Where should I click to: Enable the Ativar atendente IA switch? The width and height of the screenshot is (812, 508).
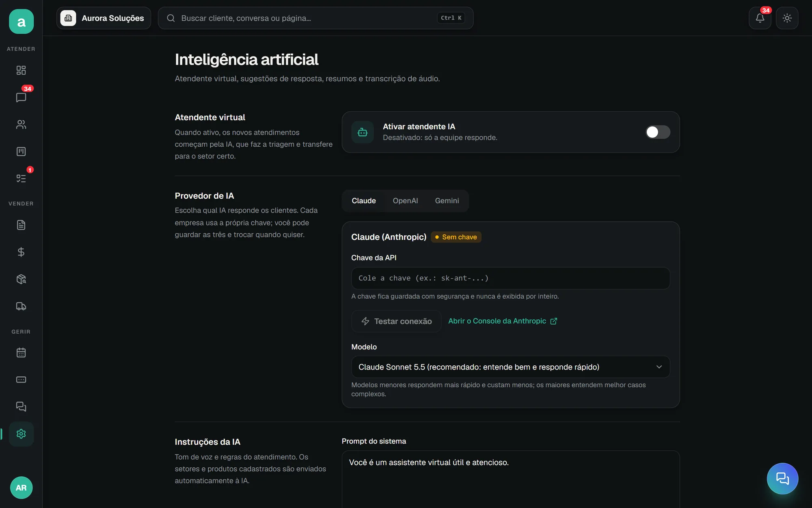tap(658, 132)
